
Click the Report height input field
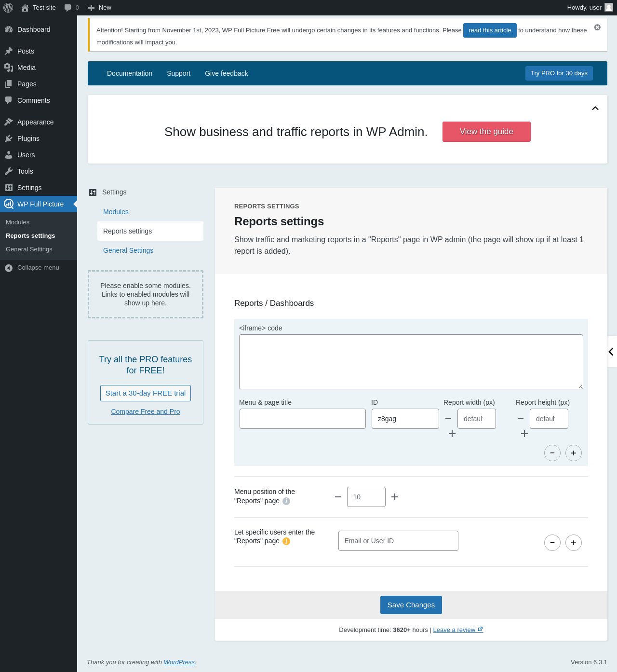tap(549, 419)
